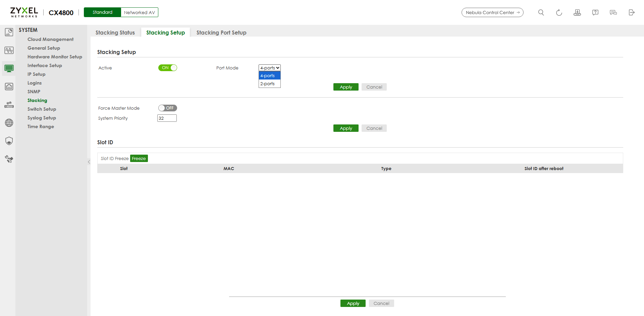Image resolution: width=644 pixels, height=316 pixels.
Task: Open the maintenance tools icon in sidebar
Action: pyautogui.click(x=9, y=159)
